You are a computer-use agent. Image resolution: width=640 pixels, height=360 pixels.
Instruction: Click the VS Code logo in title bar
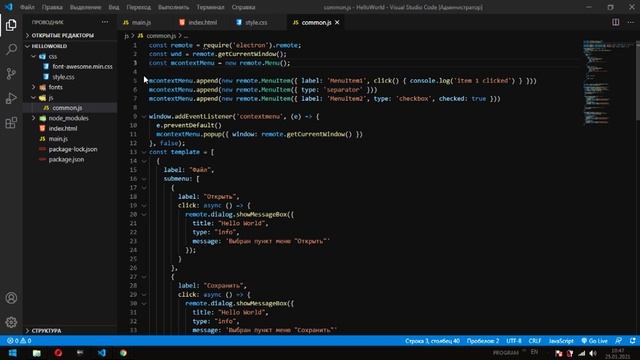coord(9,7)
